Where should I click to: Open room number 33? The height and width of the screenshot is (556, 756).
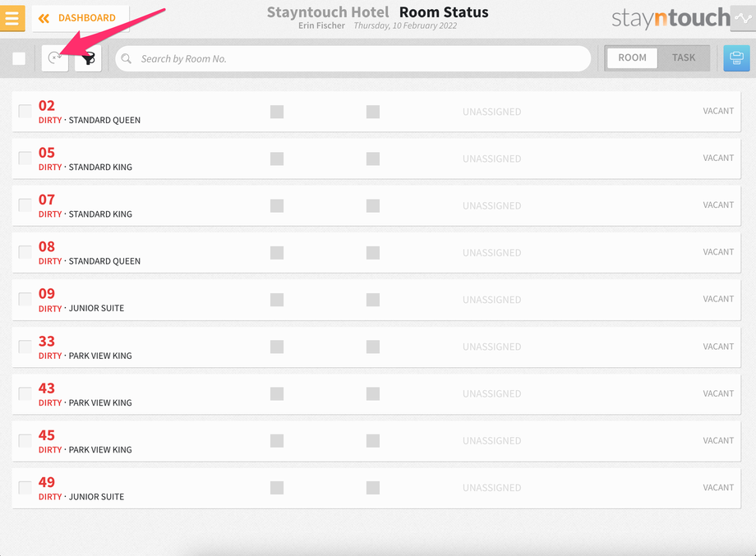[x=47, y=341]
